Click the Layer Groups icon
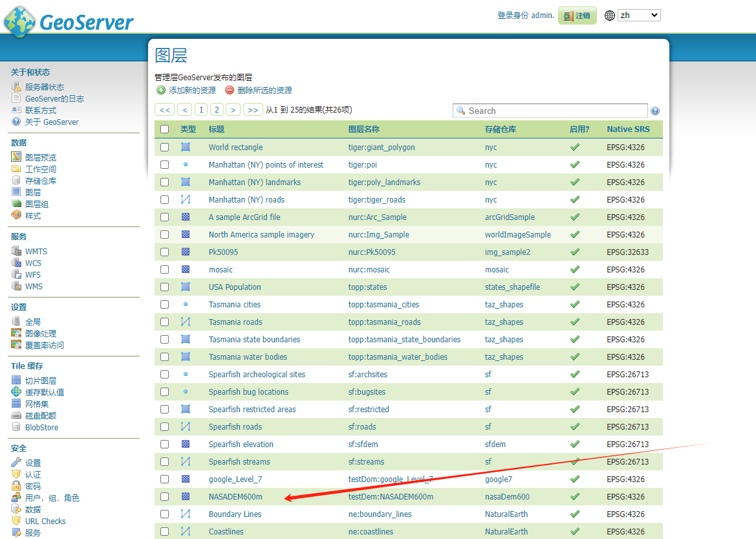Screen dimensions: 756x539 point(16,204)
